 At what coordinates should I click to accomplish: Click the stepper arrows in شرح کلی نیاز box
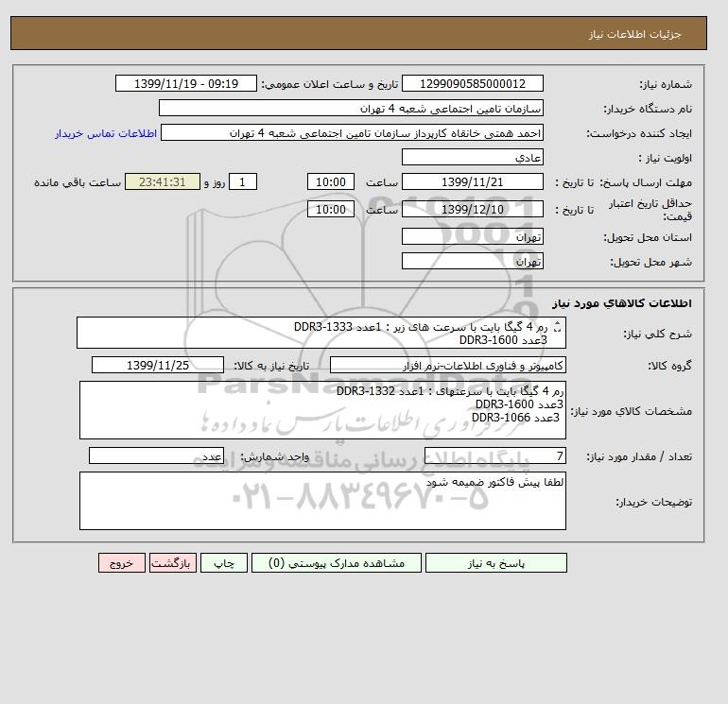[x=558, y=327]
